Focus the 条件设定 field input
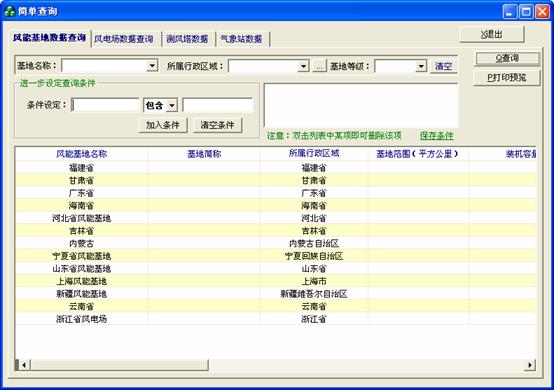This screenshot has width=554, height=390. pyautogui.click(x=105, y=105)
